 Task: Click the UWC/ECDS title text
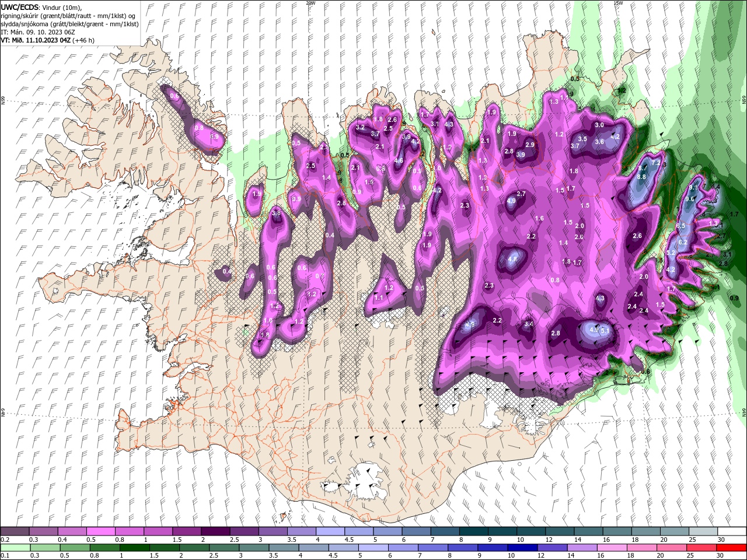pos(20,7)
